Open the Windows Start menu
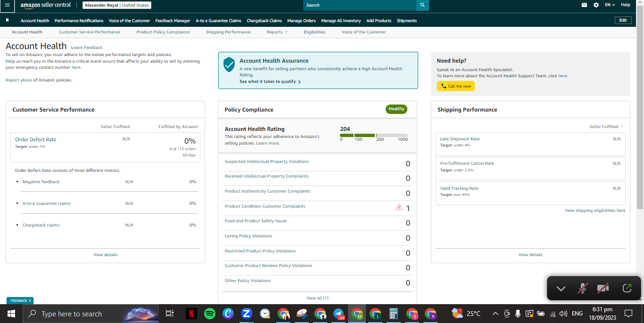 (x=11, y=314)
